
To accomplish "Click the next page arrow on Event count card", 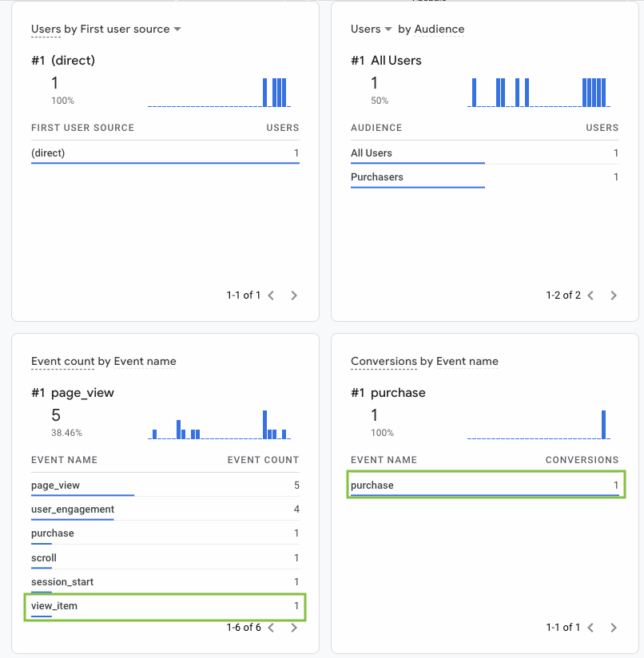I will (293, 628).
